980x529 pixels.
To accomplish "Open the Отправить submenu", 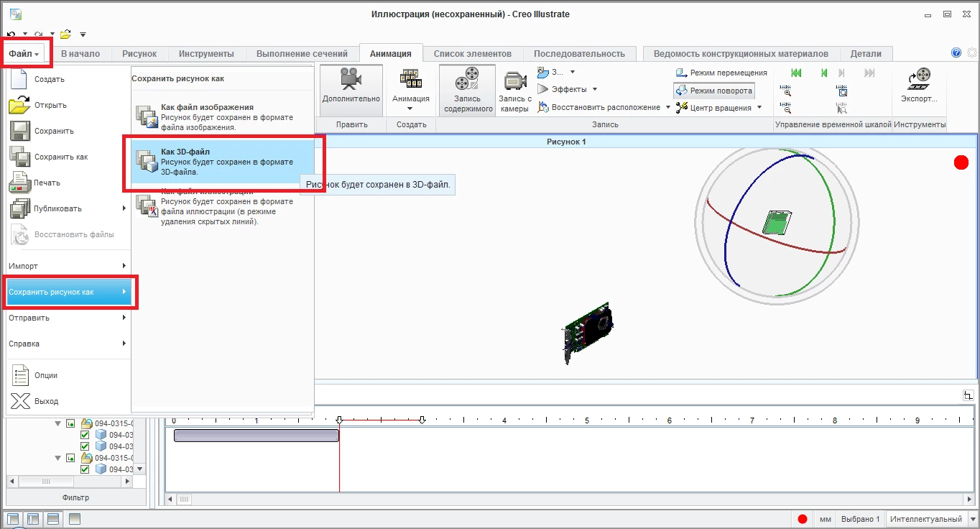I will point(69,318).
